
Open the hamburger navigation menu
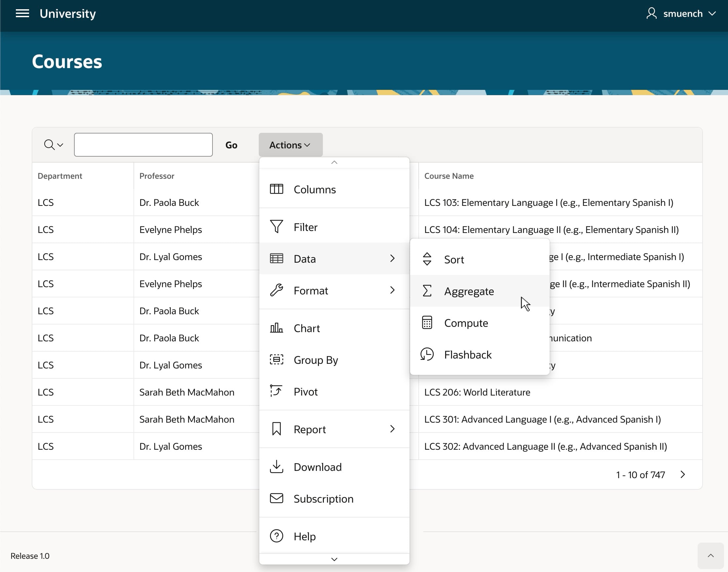coord(22,14)
